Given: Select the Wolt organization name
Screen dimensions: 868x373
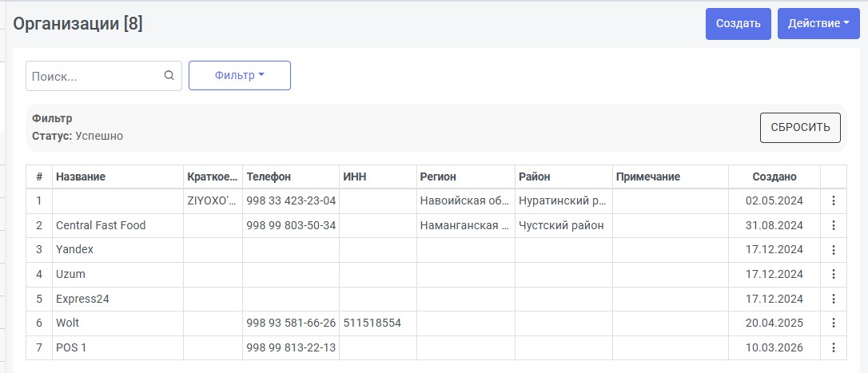Looking at the screenshot, I should pyautogui.click(x=67, y=323).
